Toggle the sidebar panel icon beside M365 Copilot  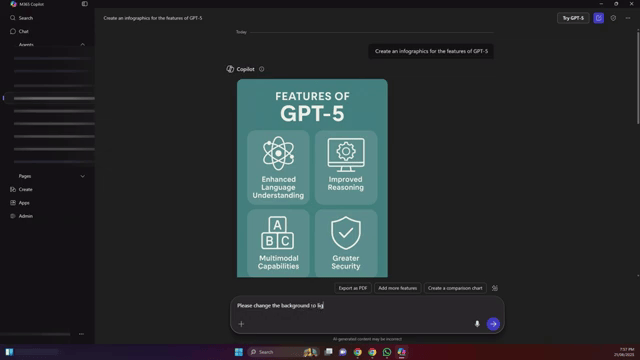(x=84, y=4)
